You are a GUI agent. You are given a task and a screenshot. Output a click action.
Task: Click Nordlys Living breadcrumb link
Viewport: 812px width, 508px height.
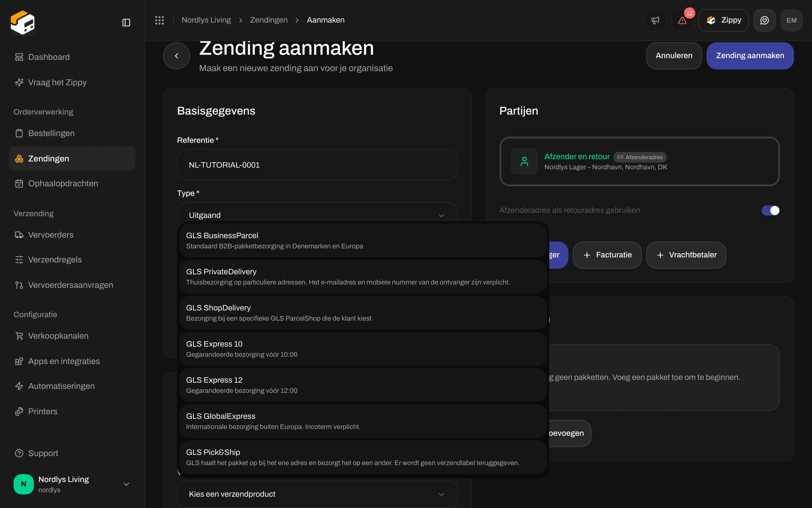coord(206,20)
